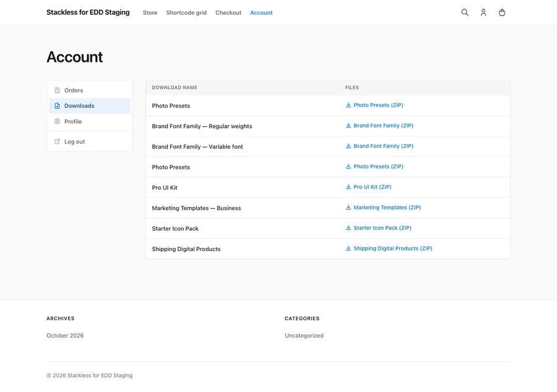This screenshot has width=557, height=392.
Task: Download icon in Regular weights row
Action: tap(348, 126)
